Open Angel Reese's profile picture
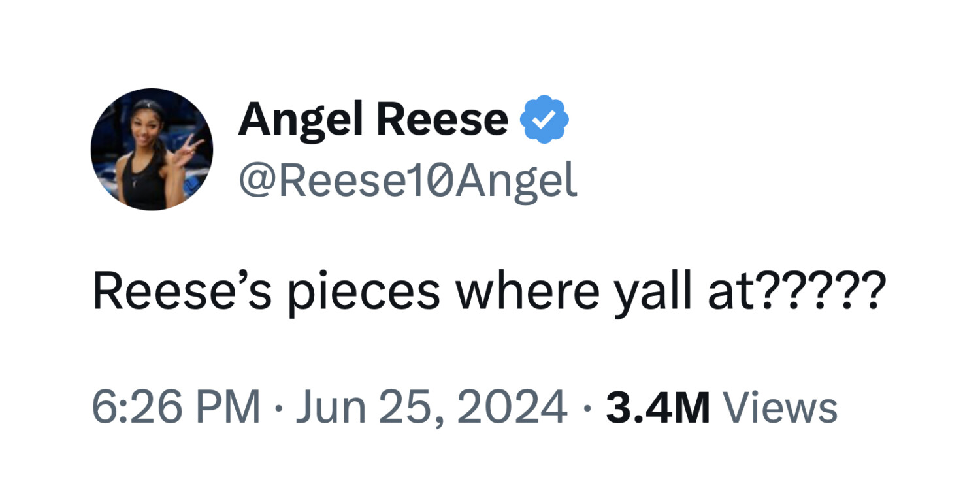The height and width of the screenshot is (490, 980). pos(152,149)
